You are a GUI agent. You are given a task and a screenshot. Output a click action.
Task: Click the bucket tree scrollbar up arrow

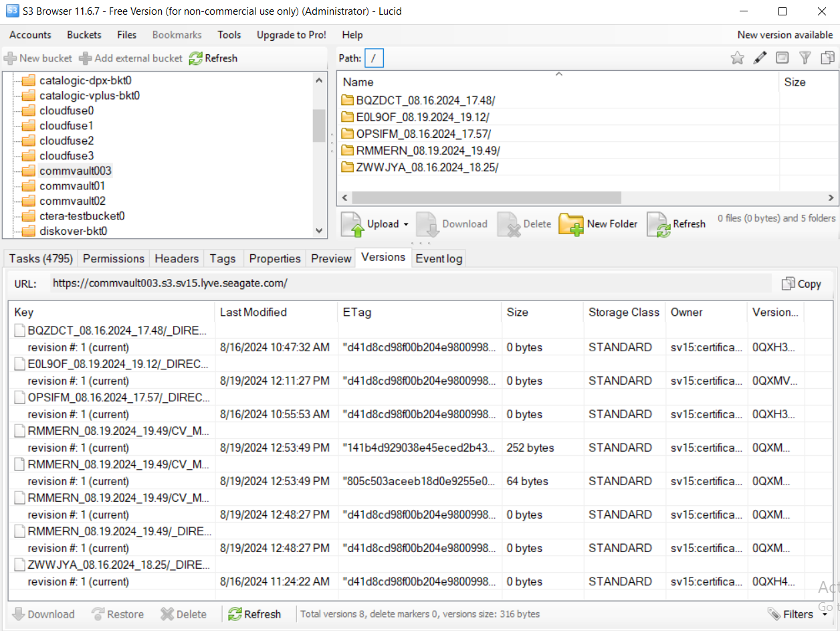[319, 80]
